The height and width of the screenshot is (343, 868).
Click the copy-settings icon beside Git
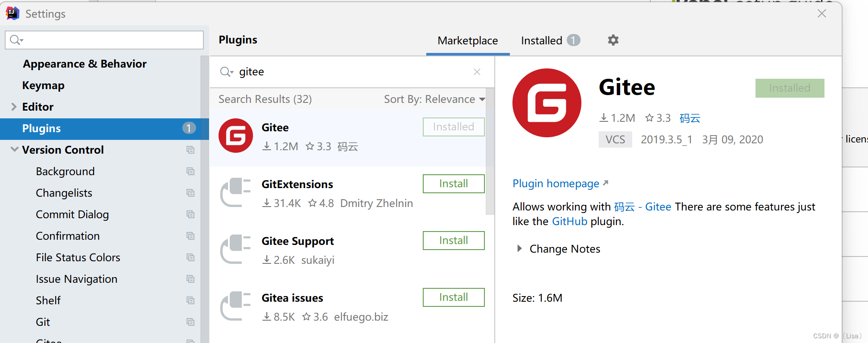click(191, 322)
